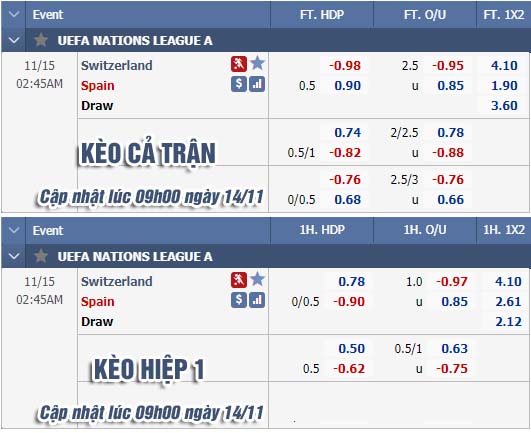Toggle the grey star next to UEFA Nations League A, bottom table
Viewport: 531px width, 433px height.
point(41,256)
